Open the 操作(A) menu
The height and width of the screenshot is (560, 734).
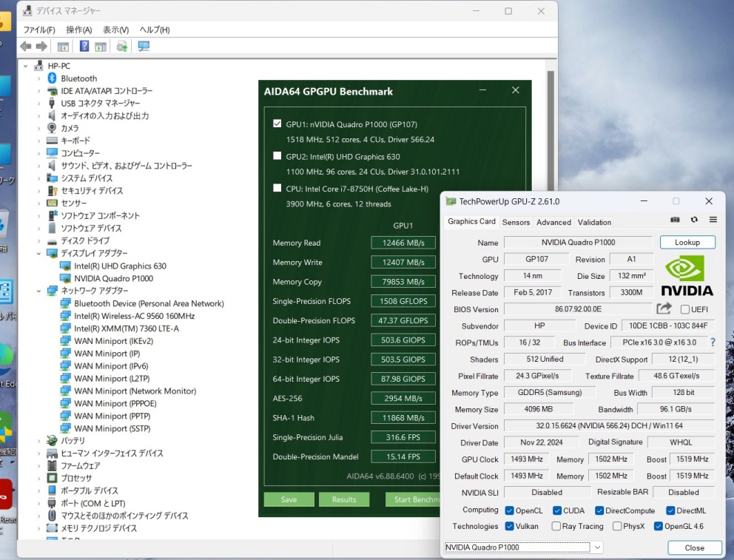[x=78, y=30]
